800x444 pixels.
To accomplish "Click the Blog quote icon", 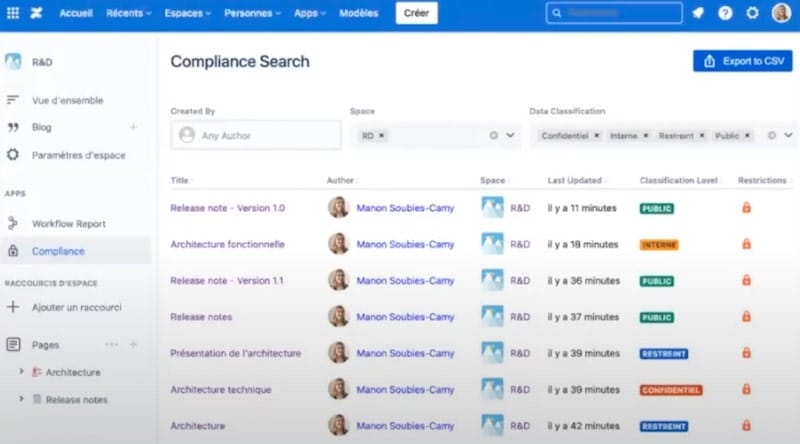I will 13,127.
